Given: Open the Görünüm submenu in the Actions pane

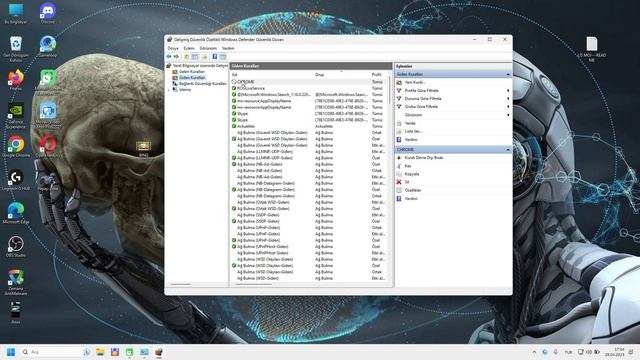Looking at the screenshot, I should click(453, 115).
